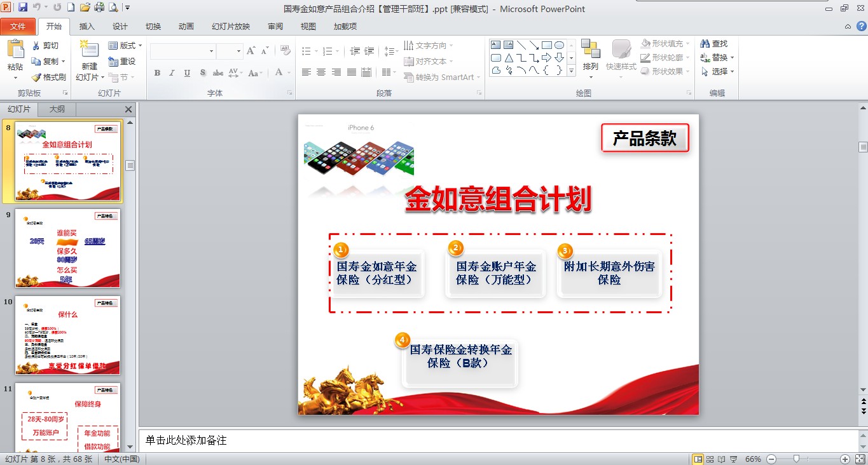Screen dimensions: 868x465
Task: Click the quick print icon
Action: tap(99, 8)
